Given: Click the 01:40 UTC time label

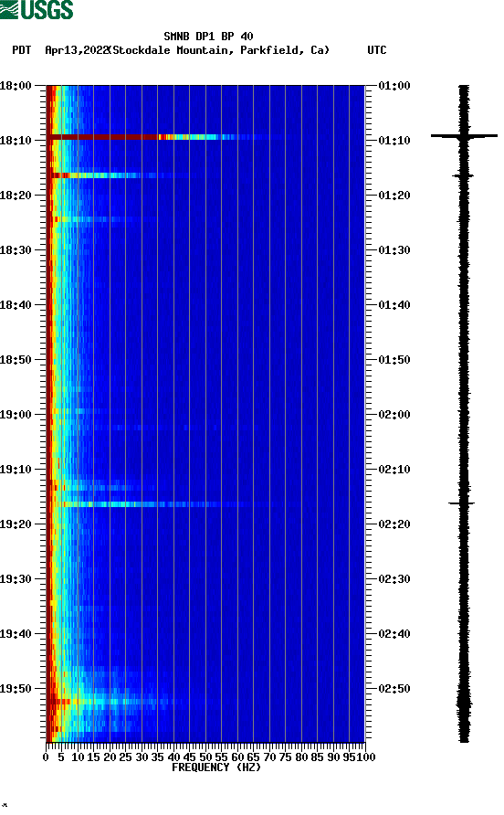Looking at the screenshot, I should coord(394,305).
